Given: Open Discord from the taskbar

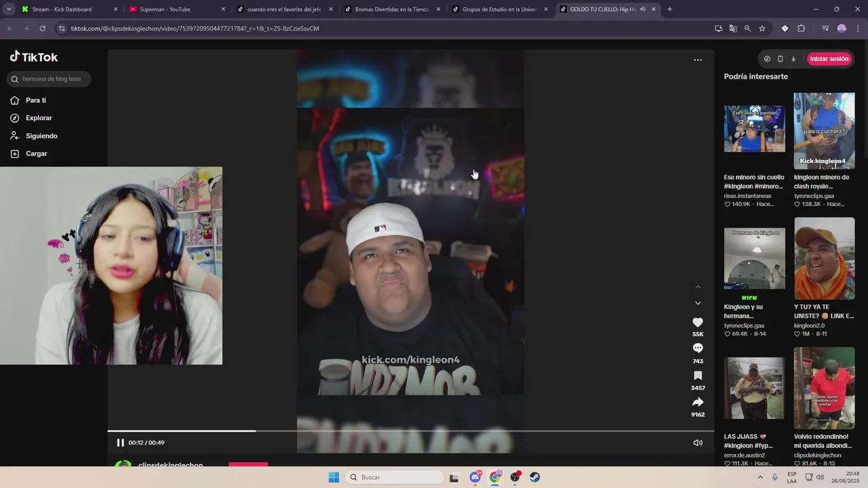Looking at the screenshot, I should (475, 477).
